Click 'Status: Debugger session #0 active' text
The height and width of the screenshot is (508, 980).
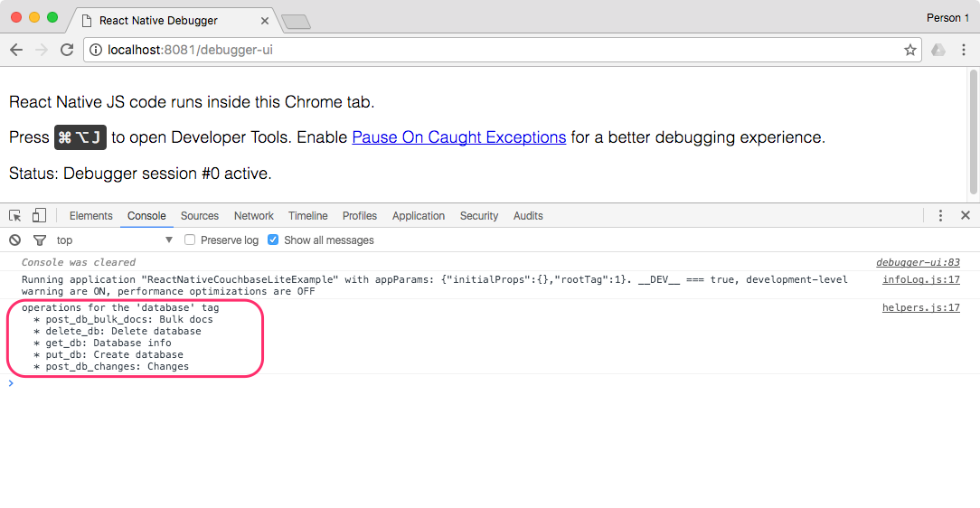click(x=141, y=173)
